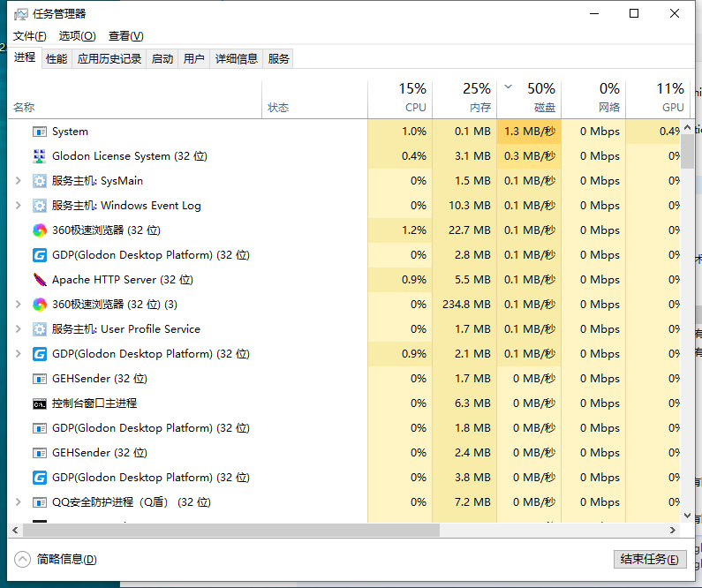This screenshot has height=588, width=702.
Task: Switch to the 用户 tab
Action: (194, 58)
